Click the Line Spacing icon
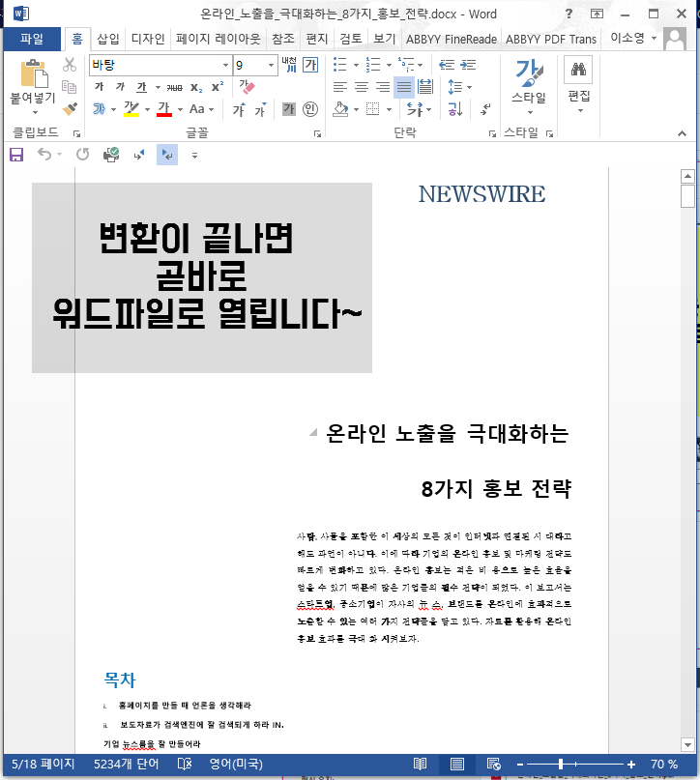Image resolution: width=700 pixels, height=780 pixels. point(454,87)
